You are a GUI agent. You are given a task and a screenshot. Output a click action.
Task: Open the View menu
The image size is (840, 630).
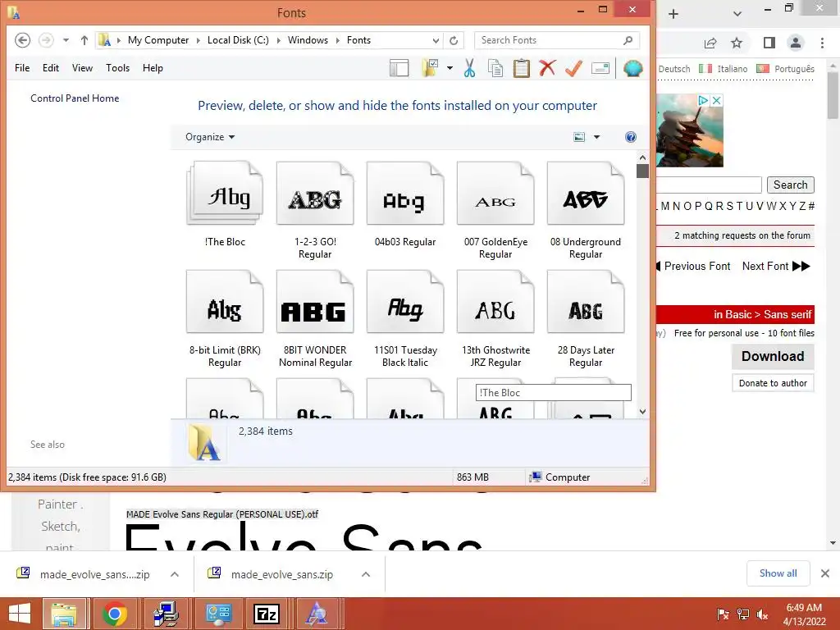pos(83,68)
